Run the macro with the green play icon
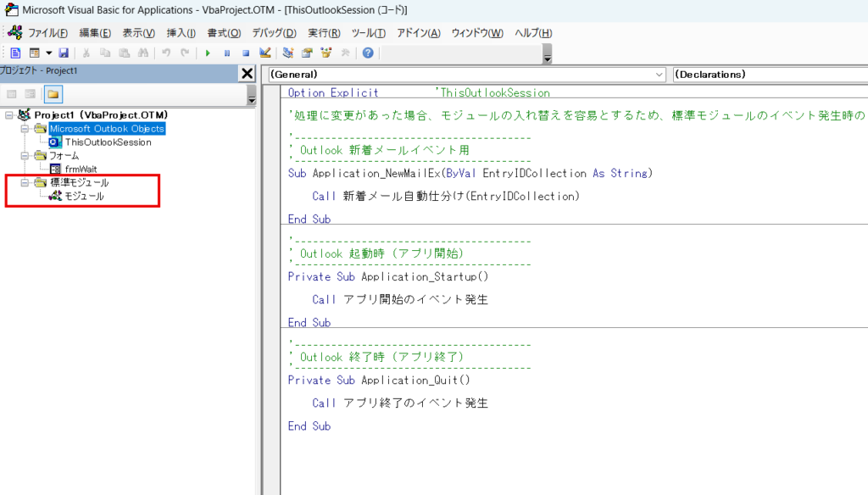 click(208, 53)
